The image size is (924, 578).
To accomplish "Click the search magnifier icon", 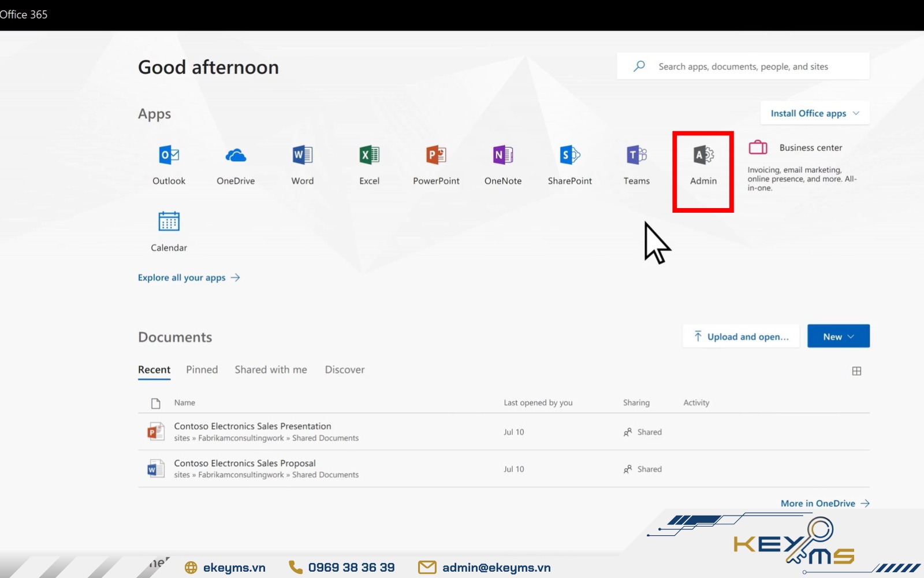I will tap(639, 66).
